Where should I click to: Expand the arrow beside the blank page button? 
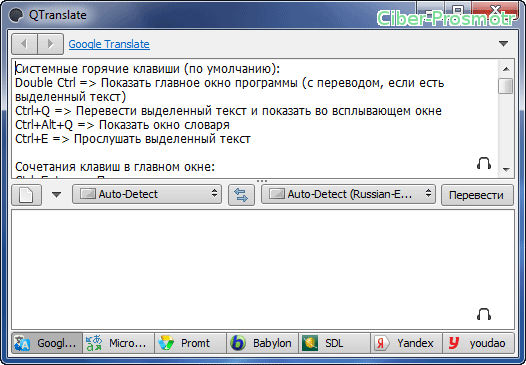pyautogui.click(x=56, y=195)
